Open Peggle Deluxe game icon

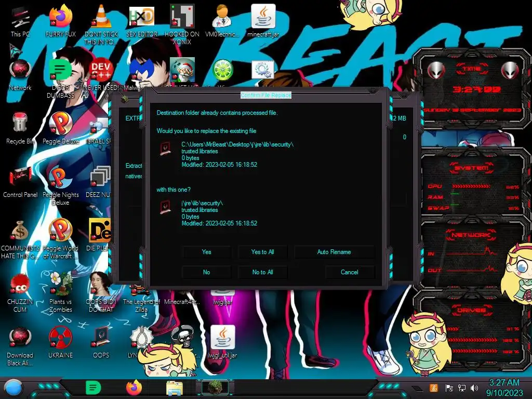coord(60,128)
